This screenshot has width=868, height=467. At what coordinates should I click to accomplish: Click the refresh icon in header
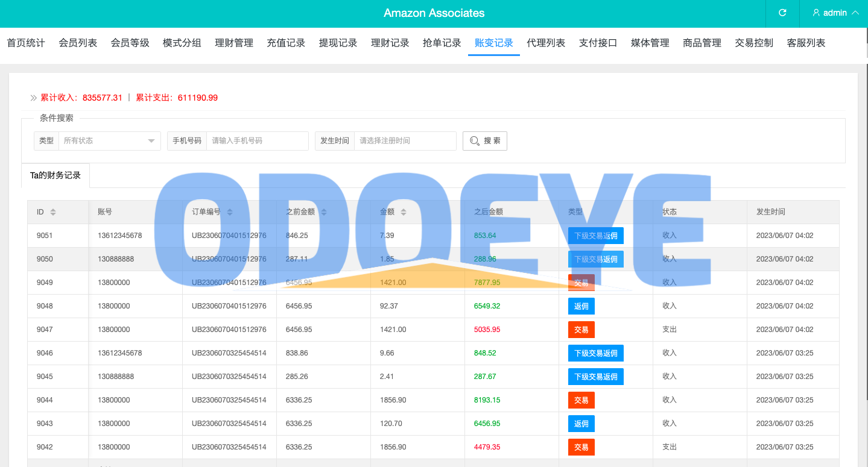point(782,13)
